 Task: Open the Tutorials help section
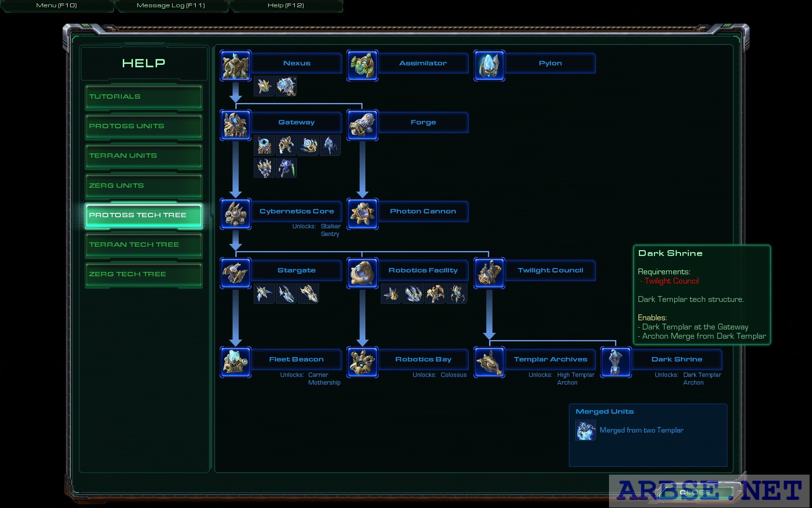[144, 97]
